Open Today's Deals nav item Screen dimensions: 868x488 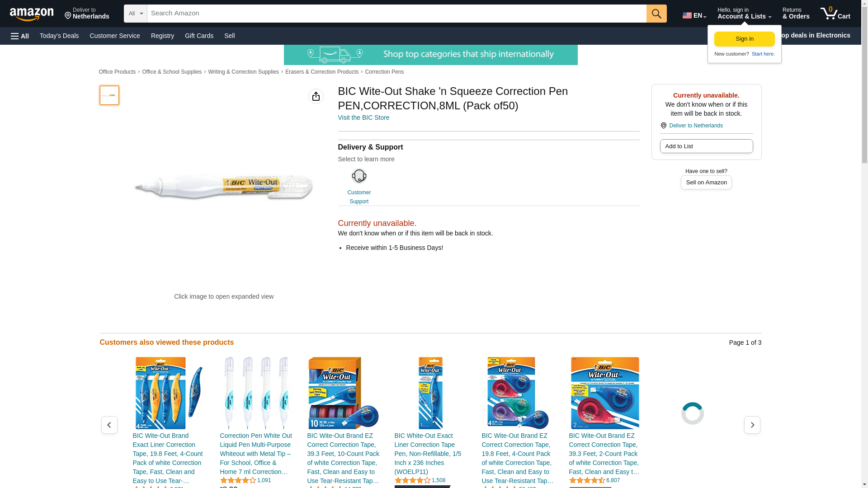[x=59, y=36]
